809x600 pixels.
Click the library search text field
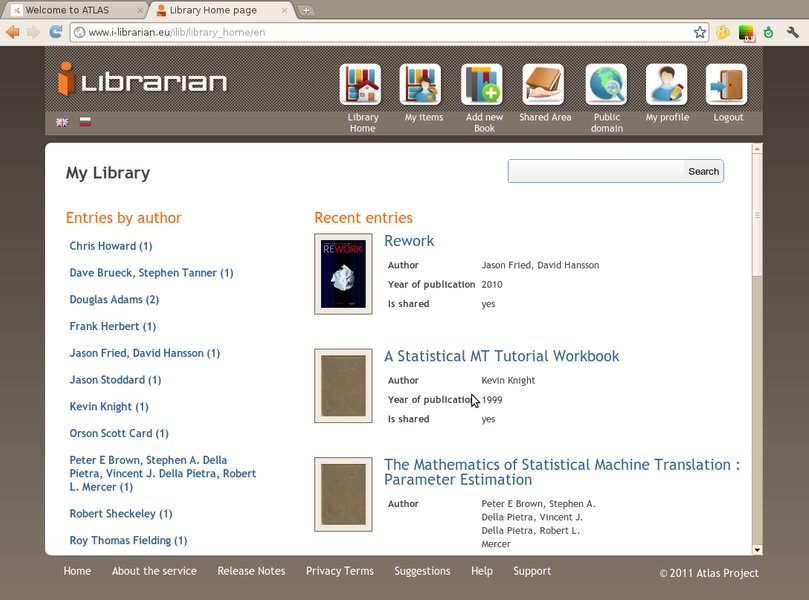point(596,171)
